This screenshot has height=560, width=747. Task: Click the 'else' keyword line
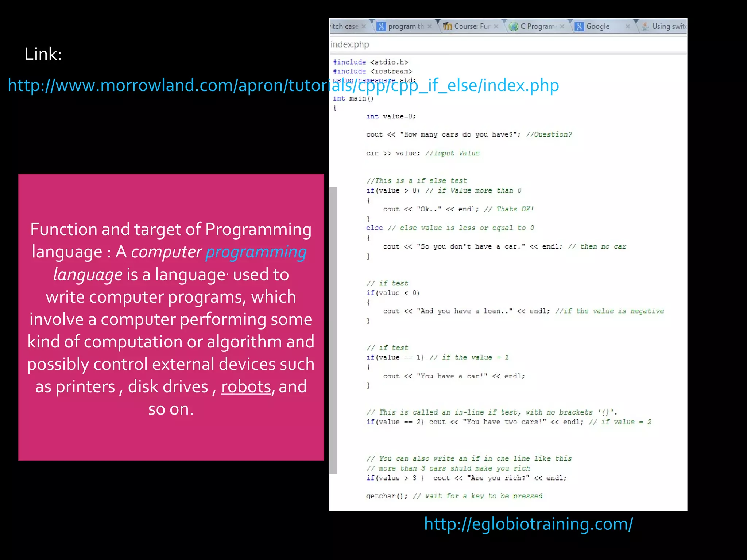coord(450,228)
